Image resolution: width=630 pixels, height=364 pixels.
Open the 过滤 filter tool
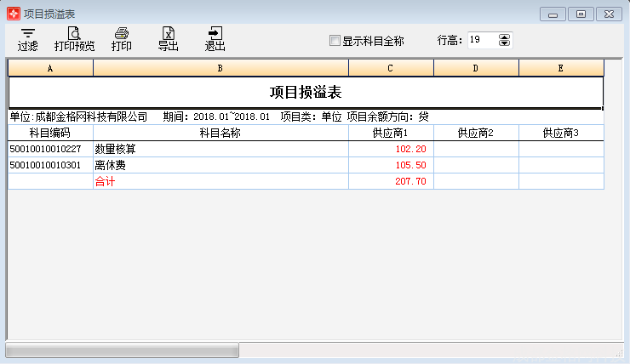pos(27,39)
